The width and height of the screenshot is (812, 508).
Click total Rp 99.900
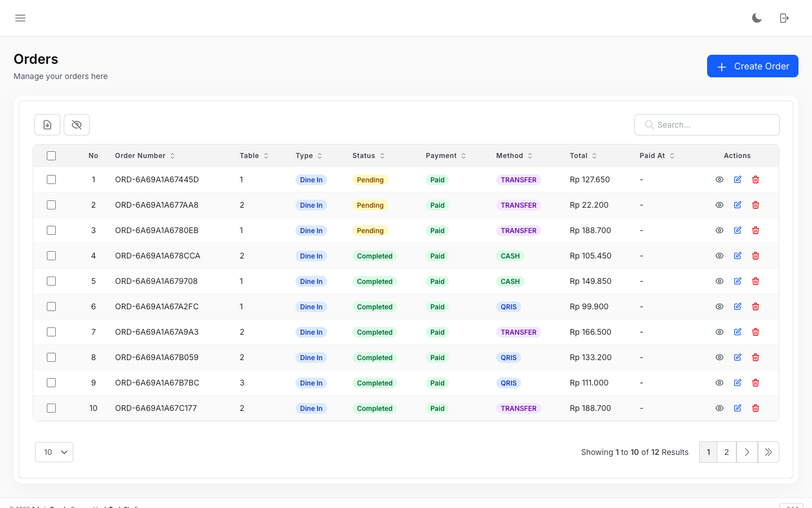coord(589,306)
